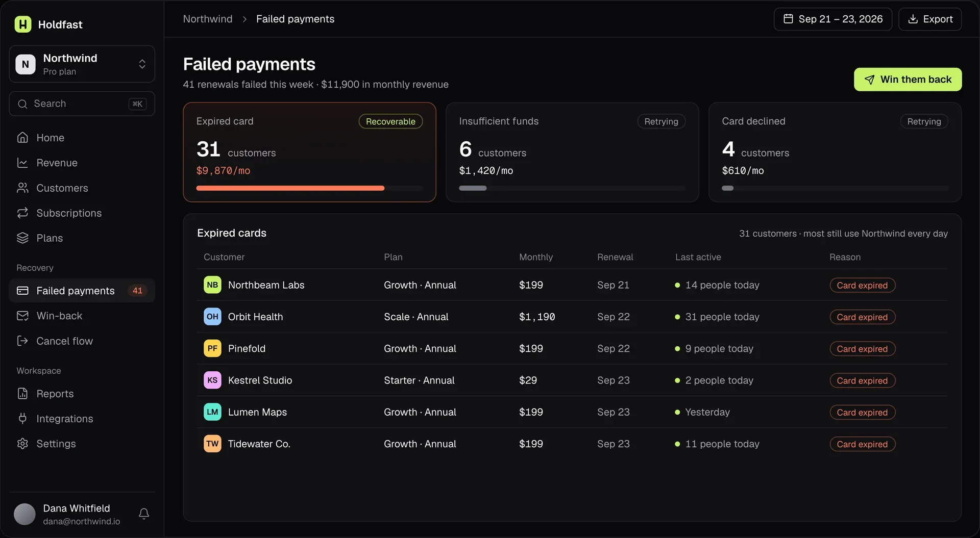The width and height of the screenshot is (980, 538).
Task: Click the Monthly column header
Action: click(536, 257)
